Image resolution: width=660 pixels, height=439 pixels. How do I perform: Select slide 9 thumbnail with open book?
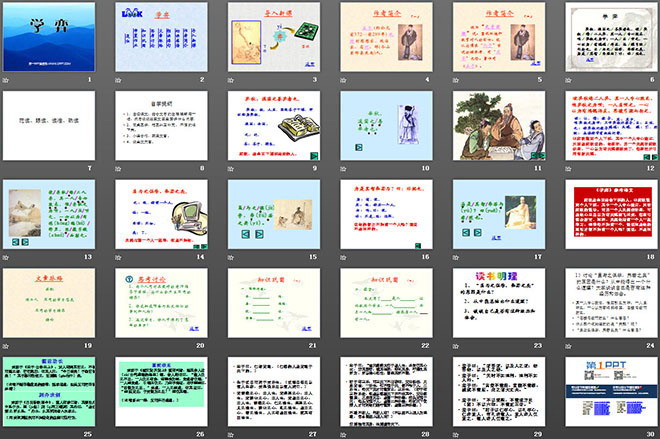274,126
